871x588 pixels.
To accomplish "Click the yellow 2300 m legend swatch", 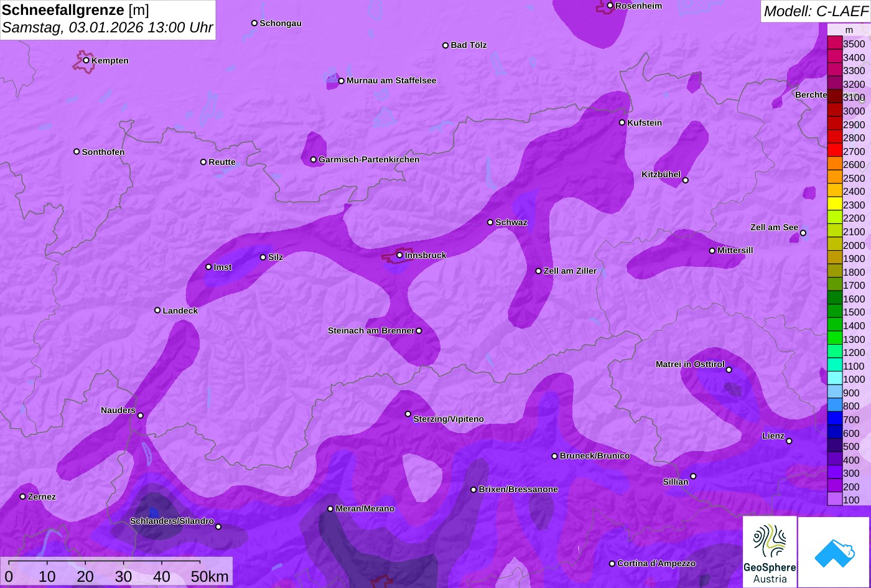I will [x=834, y=205].
